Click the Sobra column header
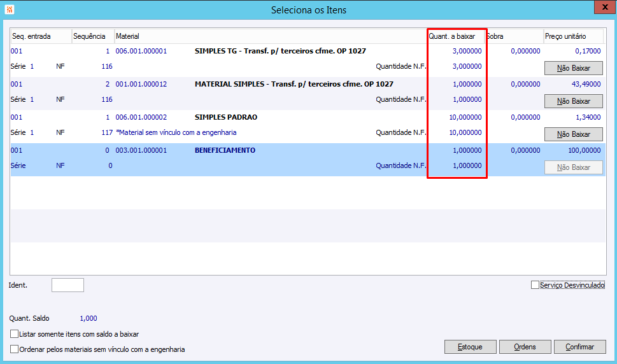Viewport: 617px width, 364px height. tap(514, 36)
